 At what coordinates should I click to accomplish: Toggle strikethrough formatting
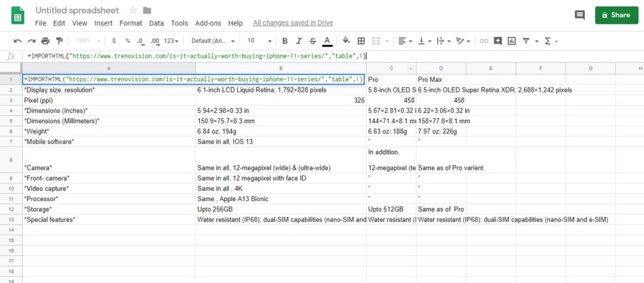(313, 41)
